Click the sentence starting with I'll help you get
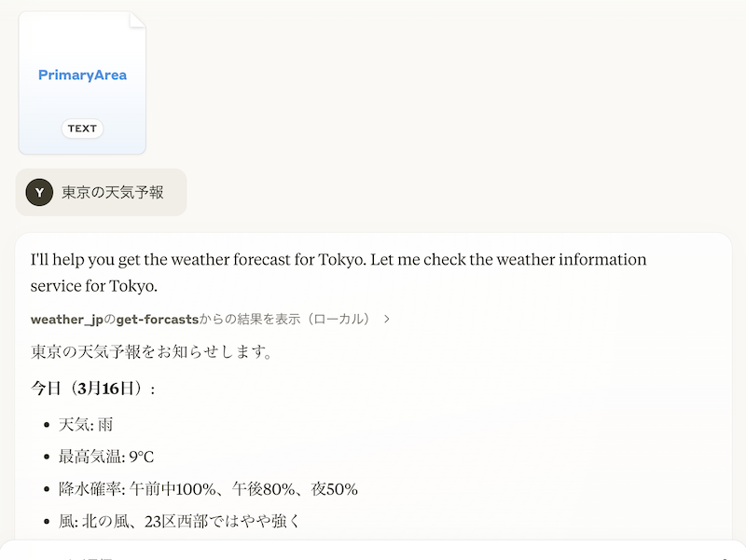This screenshot has width=746, height=560. pyautogui.click(x=338, y=260)
